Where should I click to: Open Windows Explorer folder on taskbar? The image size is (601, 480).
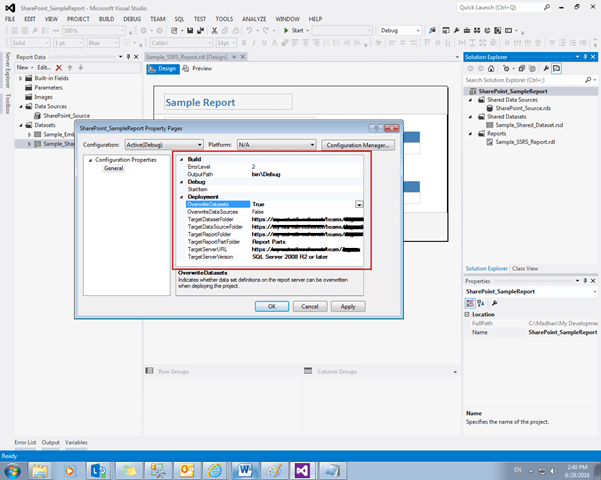click(x=40, y=470)
